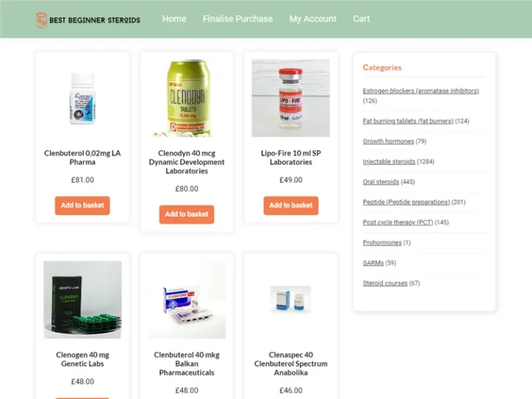Viewport: 532px width, 399px height.
Task: Select the Injectable steroids category link
Action: pos(389,161)
